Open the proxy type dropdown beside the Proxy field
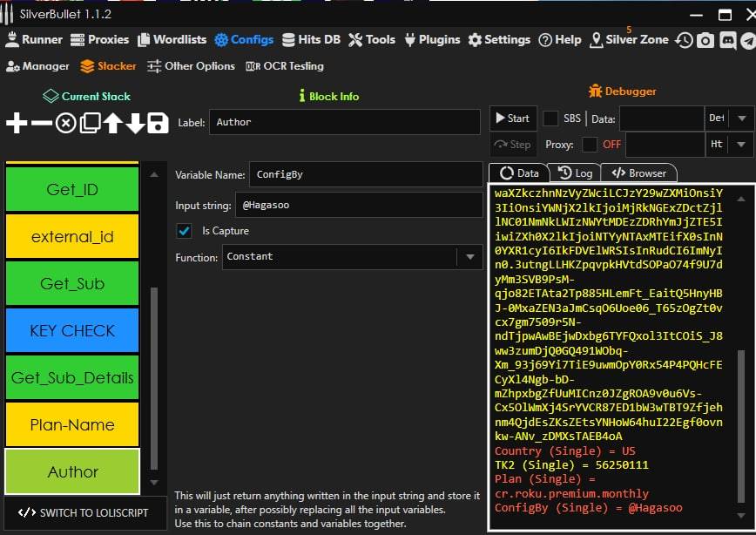This screenshot has height=535, width=756. click(741, 145)
